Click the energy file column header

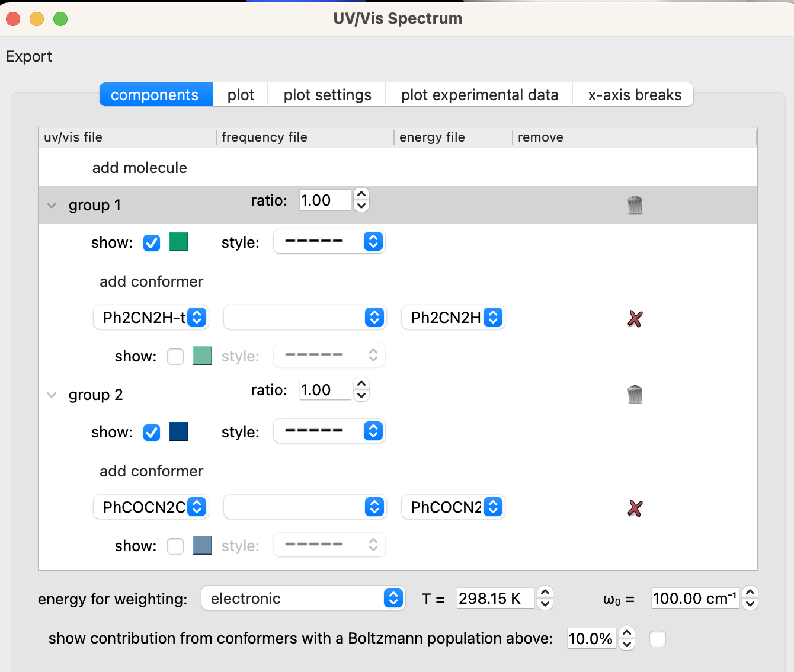click(x=453, y=137)
